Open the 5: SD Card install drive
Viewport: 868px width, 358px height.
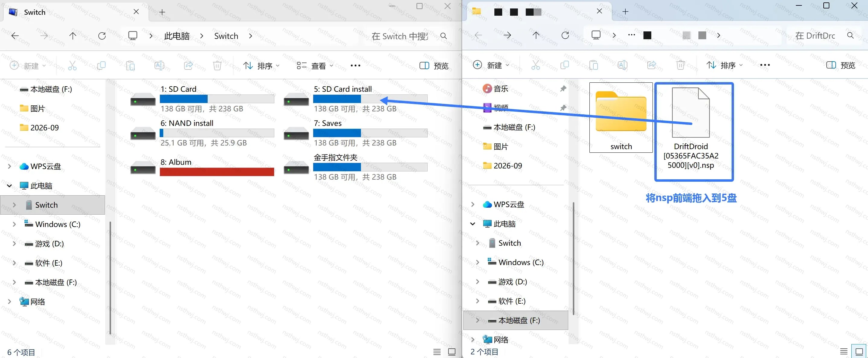click(x=356, y=98)
